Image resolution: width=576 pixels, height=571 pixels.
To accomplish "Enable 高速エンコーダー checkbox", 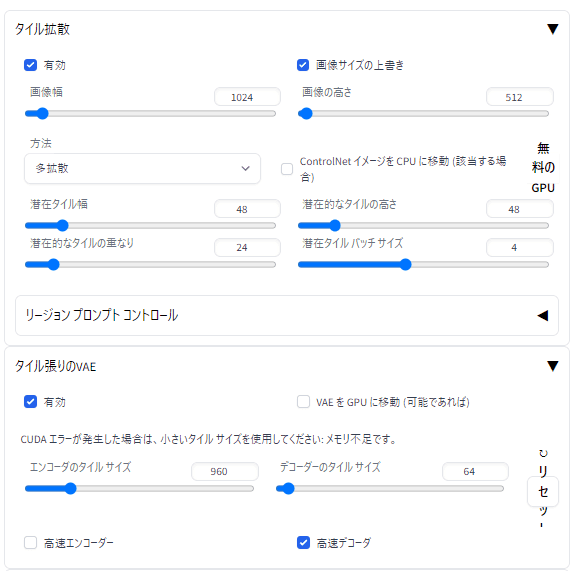I will point(30,542).
